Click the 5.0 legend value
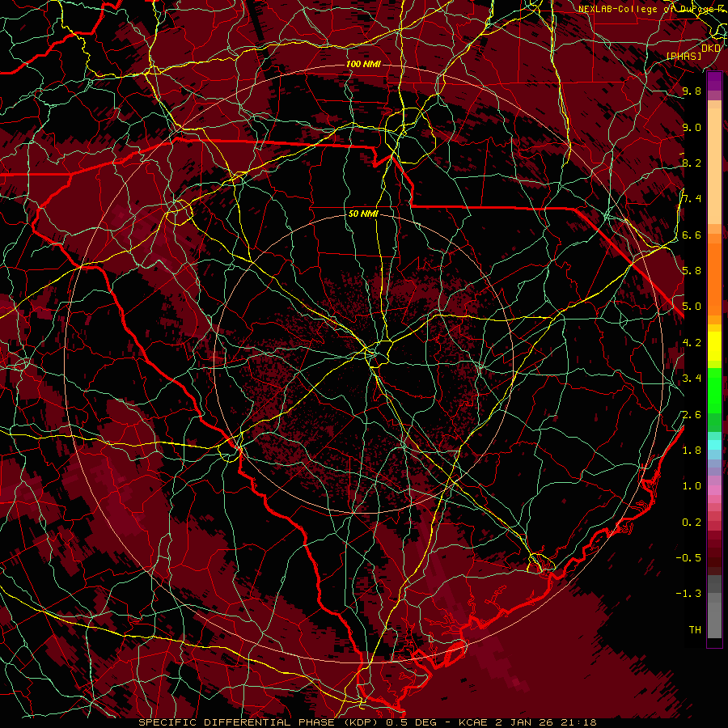The image size is (728, 728). (692, 307)
